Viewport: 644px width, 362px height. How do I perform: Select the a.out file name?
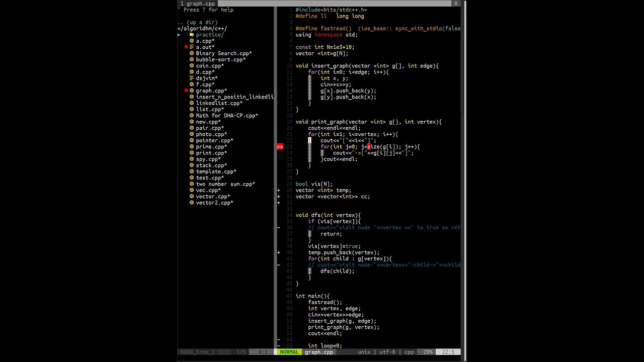[205, 47]
